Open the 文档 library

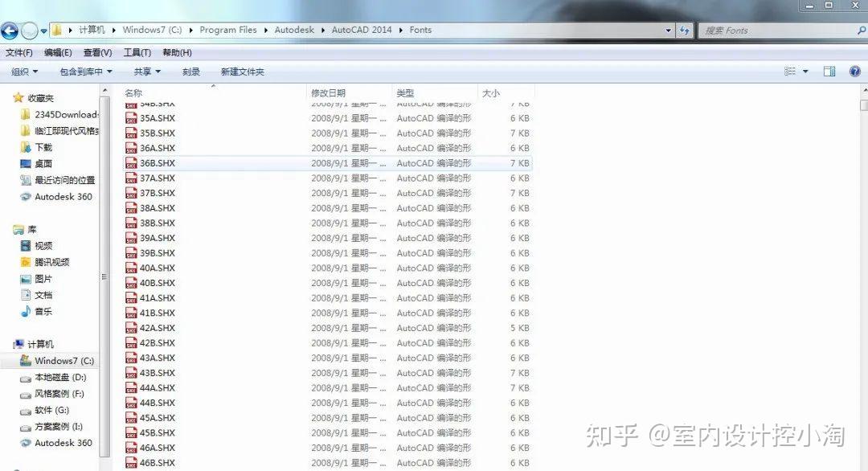click(36, 295)
